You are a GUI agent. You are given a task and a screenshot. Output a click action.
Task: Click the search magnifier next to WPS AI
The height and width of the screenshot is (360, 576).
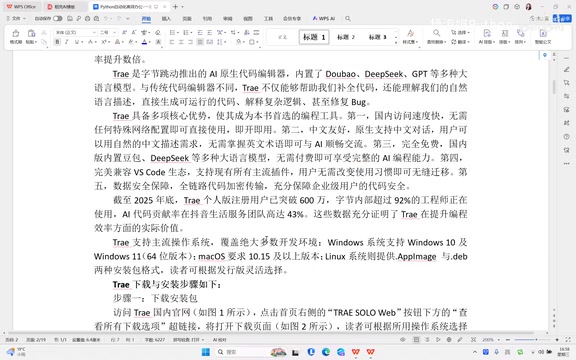pos(348,18)
